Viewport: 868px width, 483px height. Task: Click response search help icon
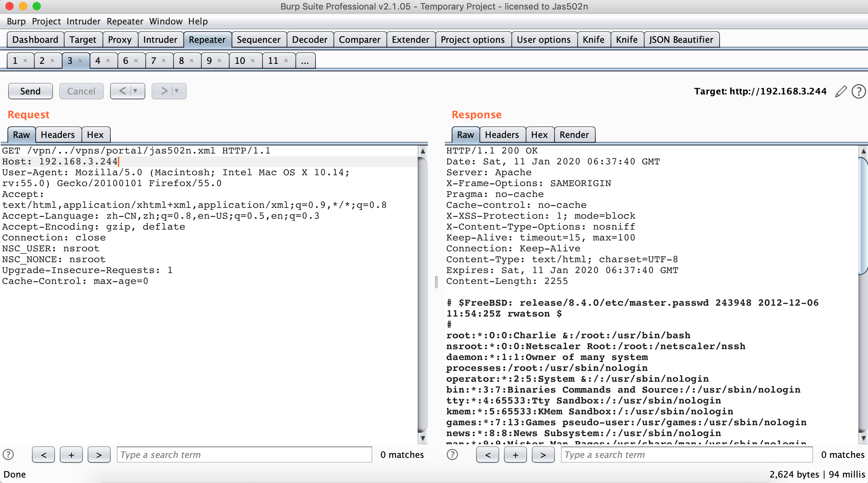452,454
